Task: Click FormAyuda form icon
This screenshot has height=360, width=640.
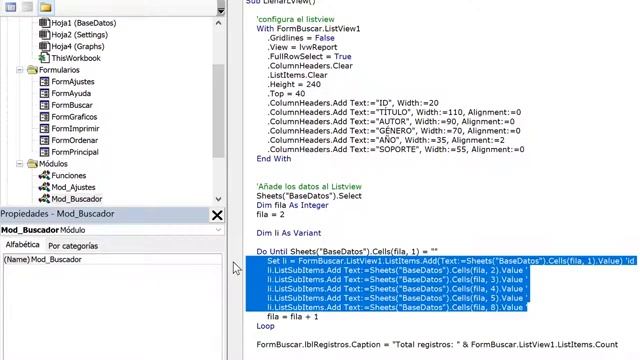Action: [x=44, y=93]
